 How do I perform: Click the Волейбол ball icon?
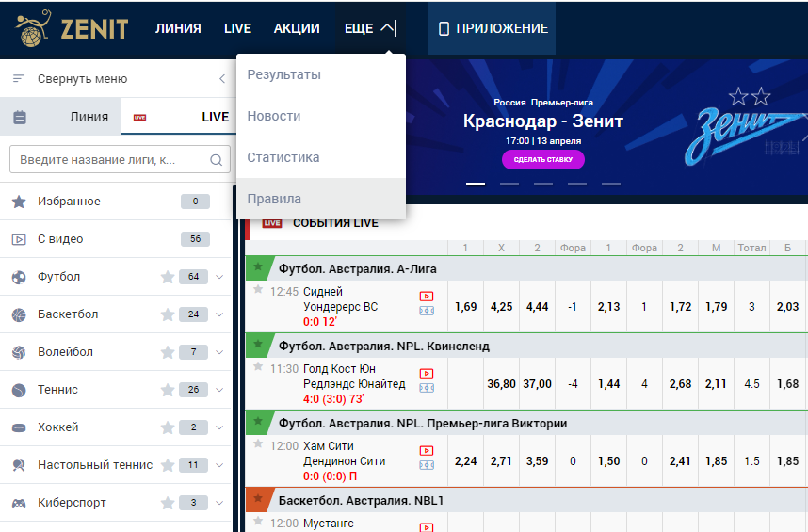[x=19, y=352]
